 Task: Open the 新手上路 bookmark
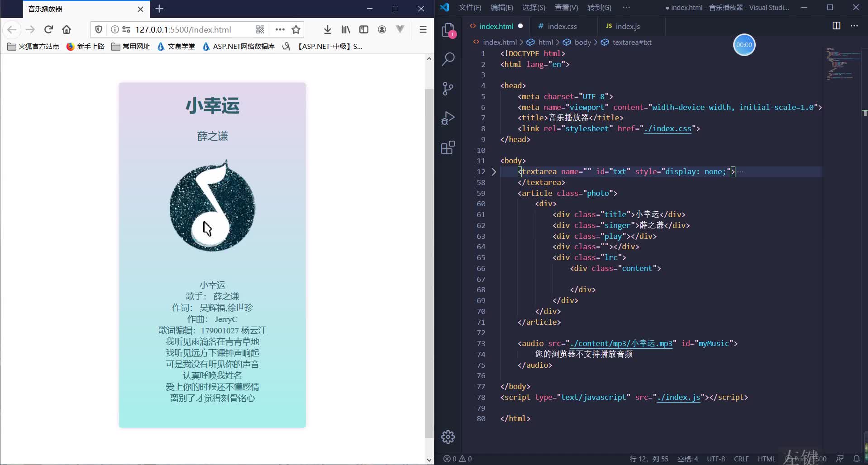click(86, 46)
